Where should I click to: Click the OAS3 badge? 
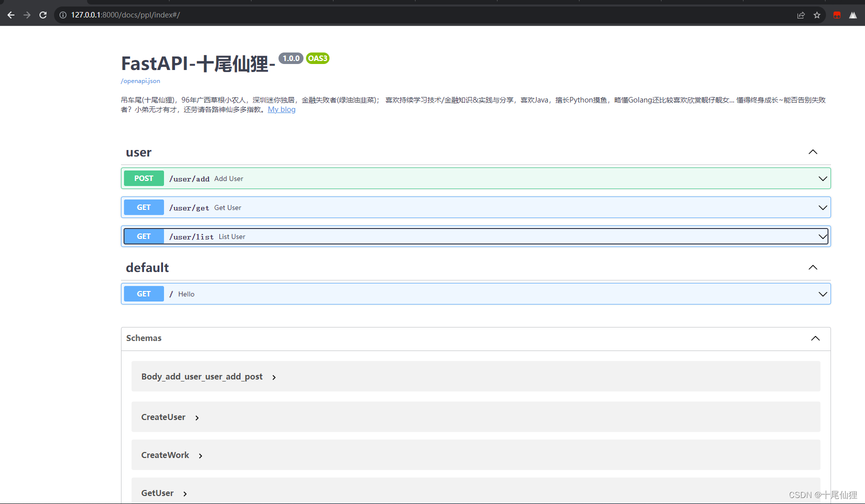coord(317,58)
